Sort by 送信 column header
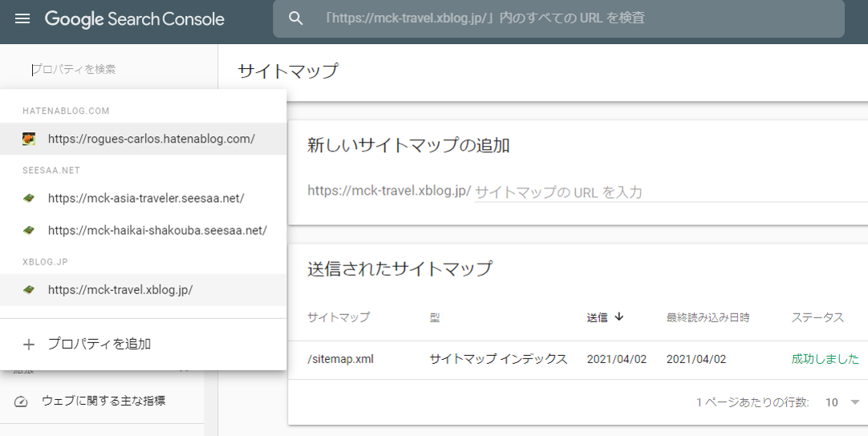The image size is (868, 436). click(x=598, y=317)
